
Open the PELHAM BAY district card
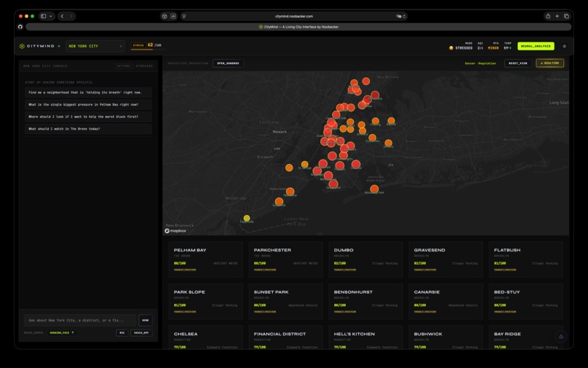(x=206, y=259)
